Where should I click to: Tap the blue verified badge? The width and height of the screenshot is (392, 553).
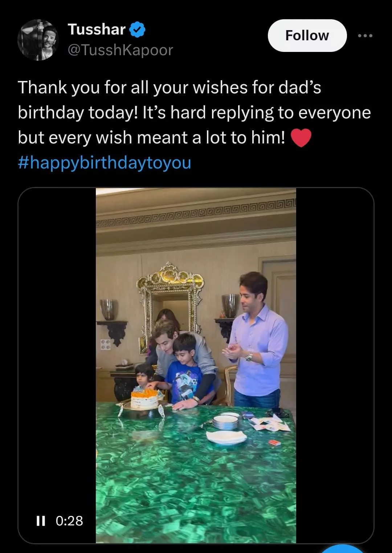(x=138, y=30)
